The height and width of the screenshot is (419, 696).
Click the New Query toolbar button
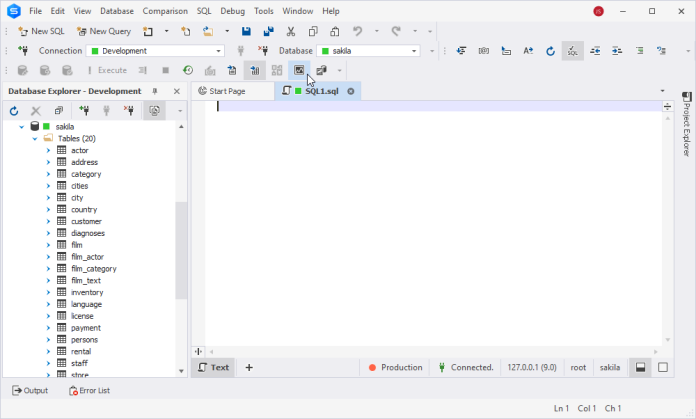104,31
